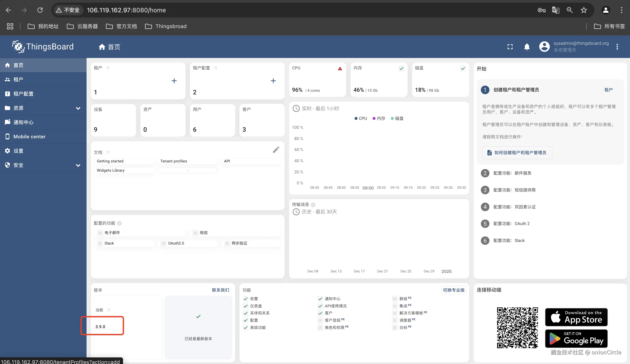630x364 pixels.
Task: Expand step 2 配置功能：邮件服务
Action: click(512, 173)
